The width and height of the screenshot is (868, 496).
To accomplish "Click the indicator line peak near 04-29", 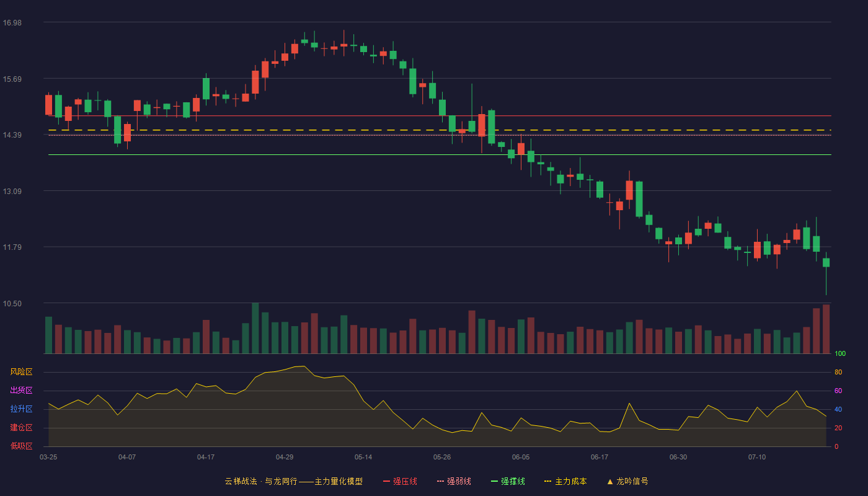I will (304, 366).
